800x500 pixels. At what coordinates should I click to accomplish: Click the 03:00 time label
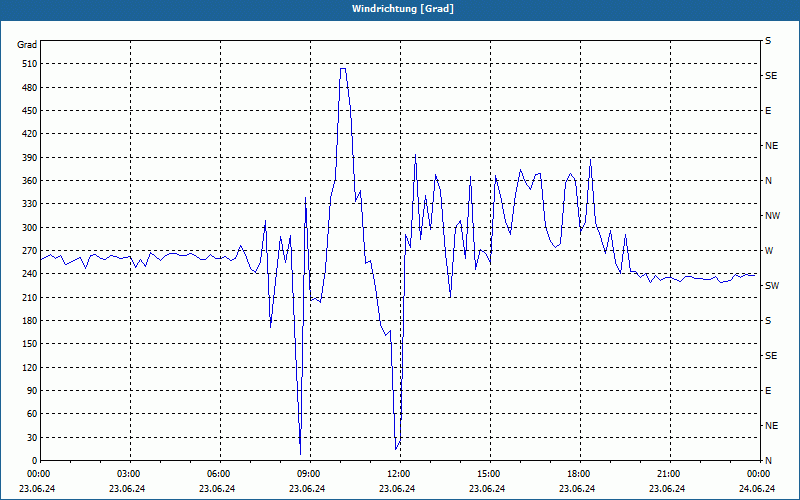[128, 474]
